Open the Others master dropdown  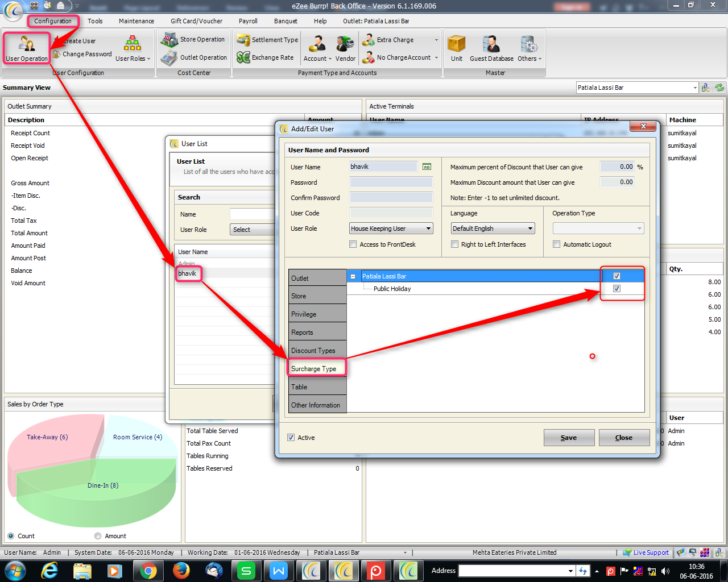pos(529,49)
